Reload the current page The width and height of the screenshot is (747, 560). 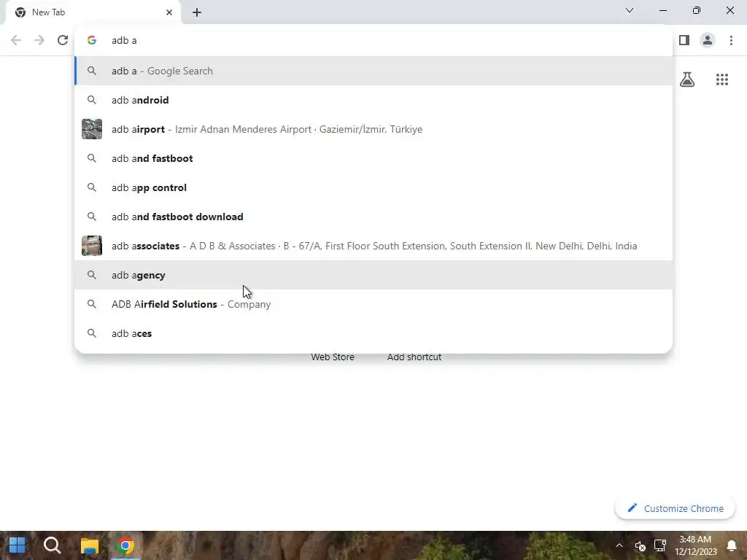click(x=63, y=40)
